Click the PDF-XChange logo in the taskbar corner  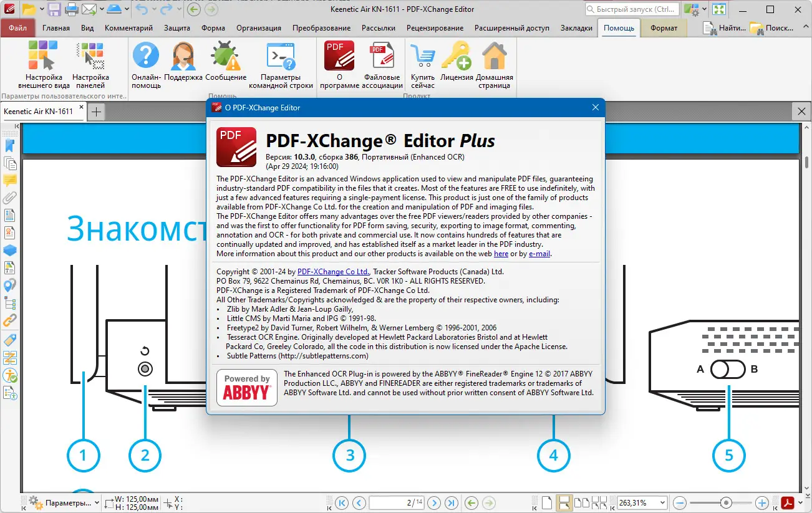pyautogui.click(x=788, y=502)
